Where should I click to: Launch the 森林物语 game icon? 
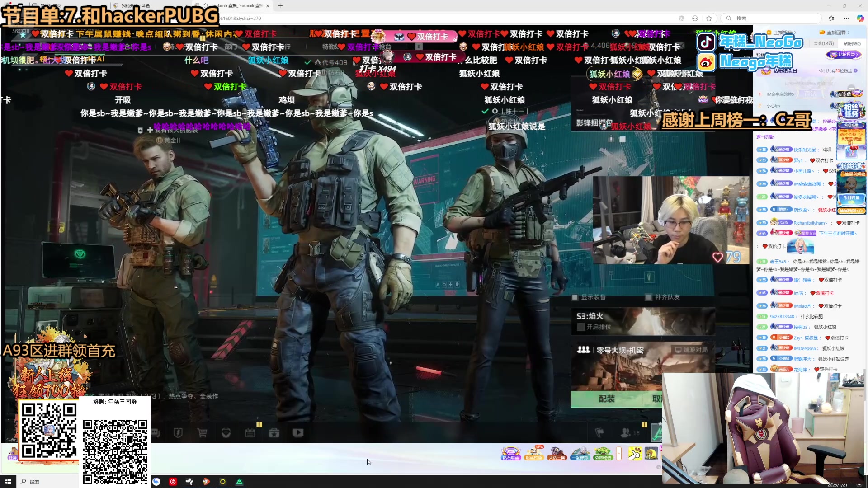click(603, 453)
